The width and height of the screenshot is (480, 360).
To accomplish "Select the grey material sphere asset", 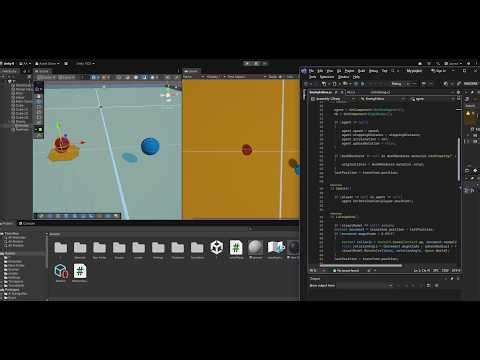I will click(x=255, y=248).
